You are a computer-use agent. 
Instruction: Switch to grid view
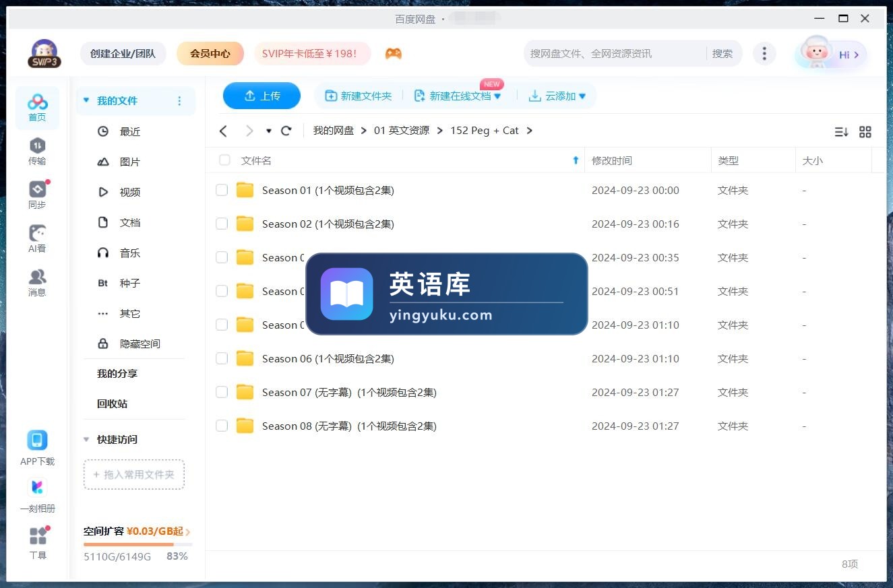click(865, 132)
